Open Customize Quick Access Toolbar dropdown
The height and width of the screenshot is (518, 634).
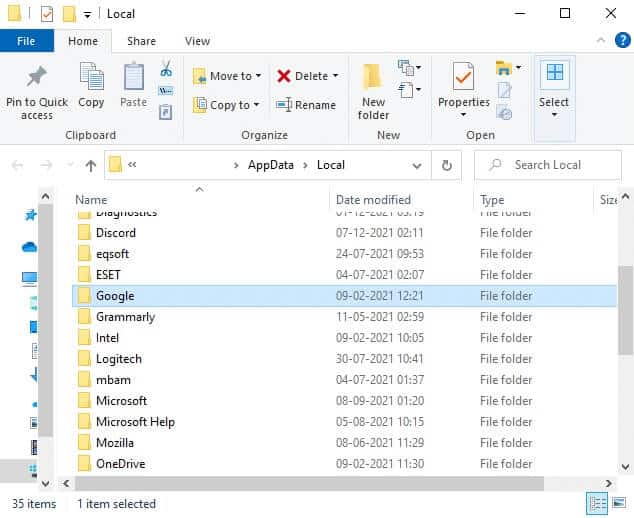87,15
